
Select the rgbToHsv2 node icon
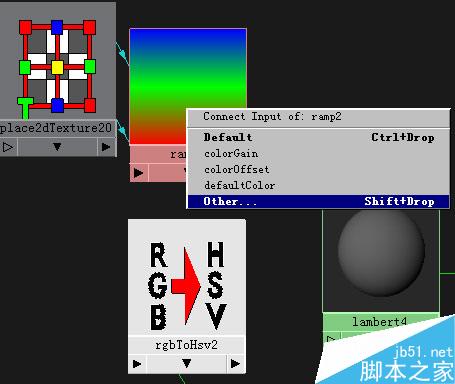tap(187, 277)
